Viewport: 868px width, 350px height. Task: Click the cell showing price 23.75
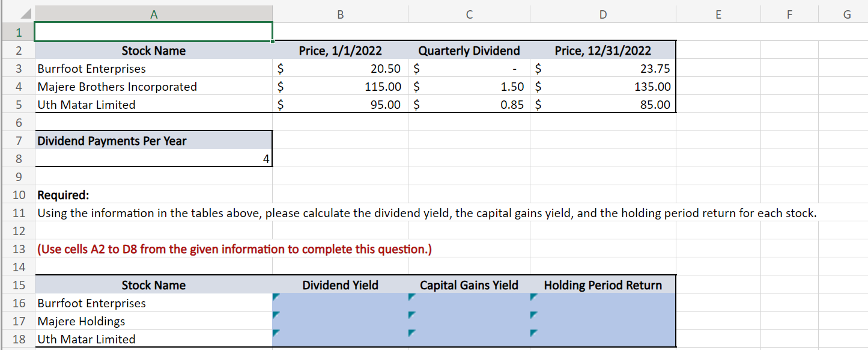pos(602,68)
